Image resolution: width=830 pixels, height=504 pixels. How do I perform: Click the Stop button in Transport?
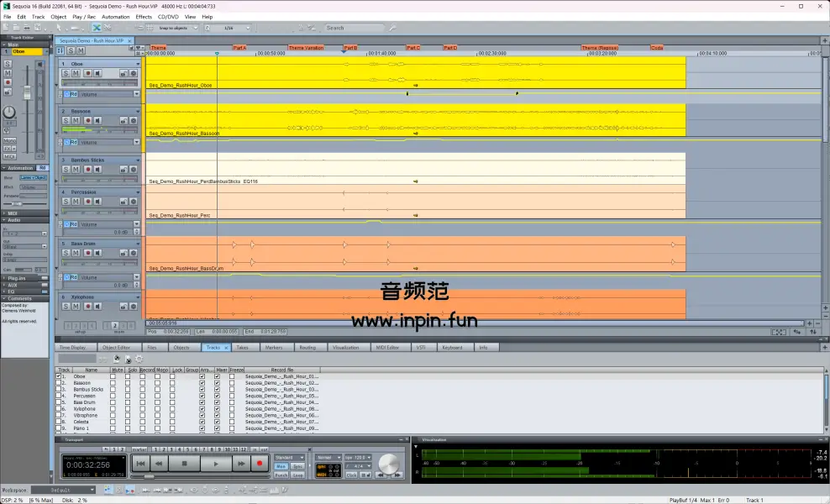(x=184, y=464)
